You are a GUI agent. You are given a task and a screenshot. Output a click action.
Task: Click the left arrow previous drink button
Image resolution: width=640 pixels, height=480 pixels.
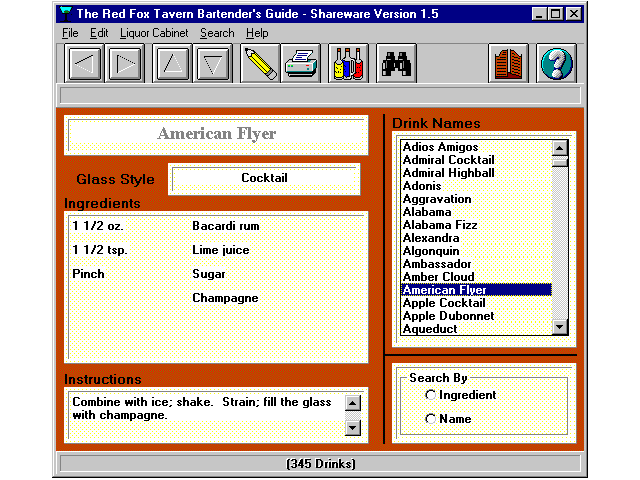point(86,64)
